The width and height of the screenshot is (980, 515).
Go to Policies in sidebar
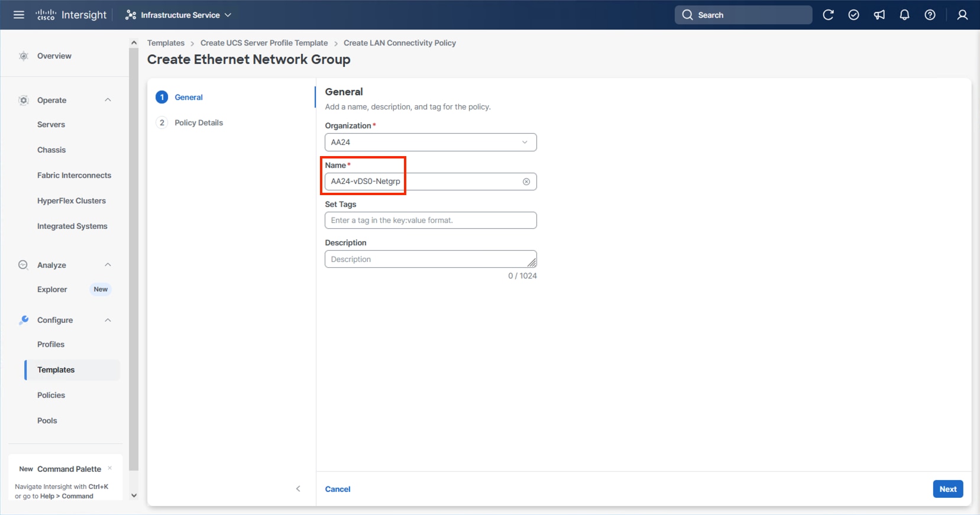click(x=51, y=395)
